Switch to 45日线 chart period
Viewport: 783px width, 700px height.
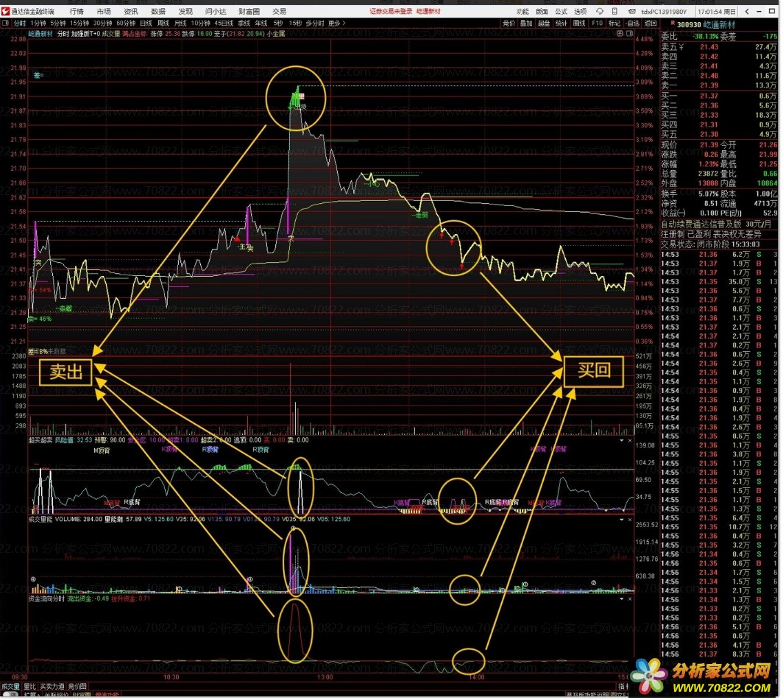(224, 23)
